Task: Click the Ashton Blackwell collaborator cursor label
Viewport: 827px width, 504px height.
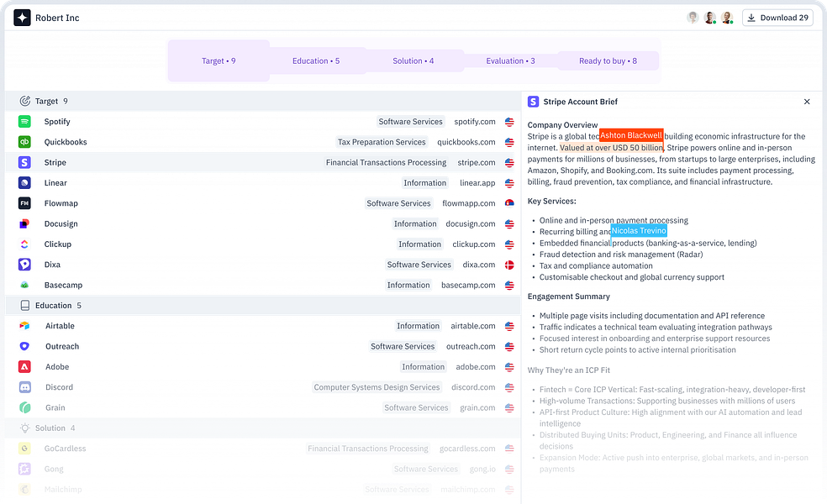Action: (x=631, y=135)
